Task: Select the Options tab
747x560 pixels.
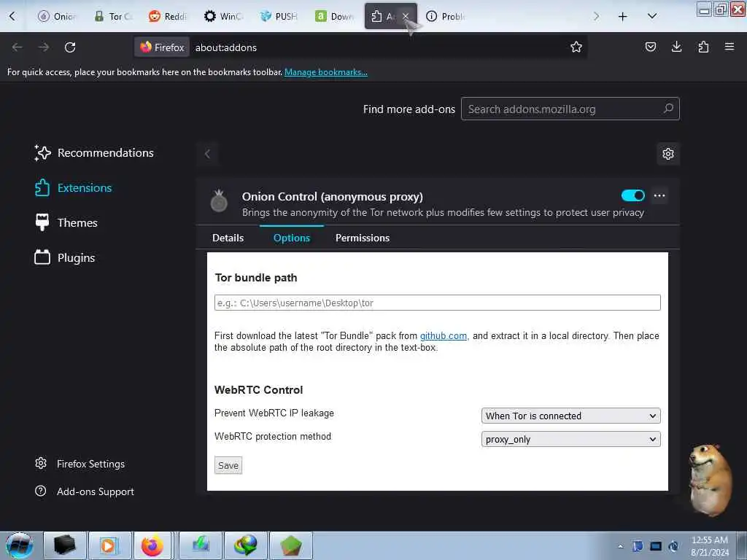Action: coord(292,238)
